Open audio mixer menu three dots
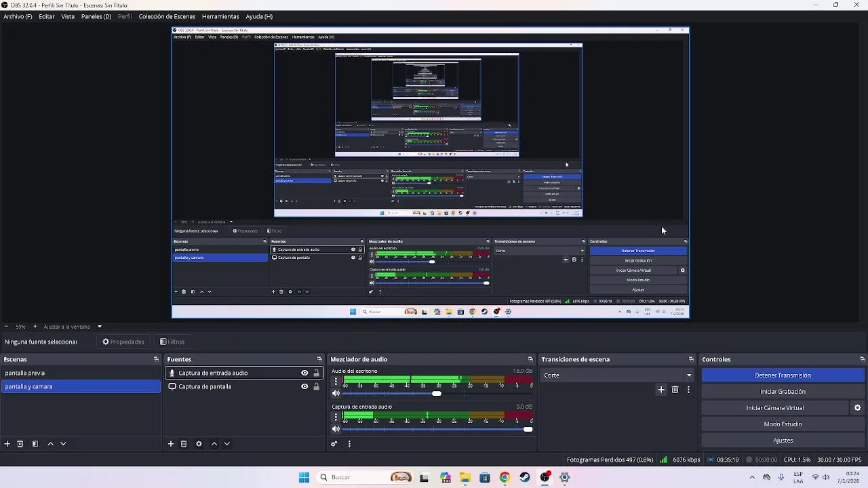Viewport: 868px width, 488px height. click(x=349, y=444)
